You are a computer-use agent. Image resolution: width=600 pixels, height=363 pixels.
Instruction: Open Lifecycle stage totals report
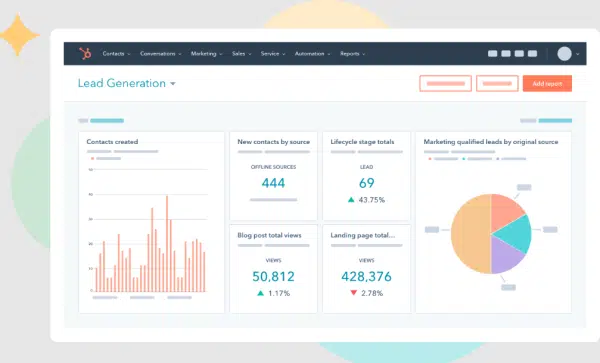362,142
